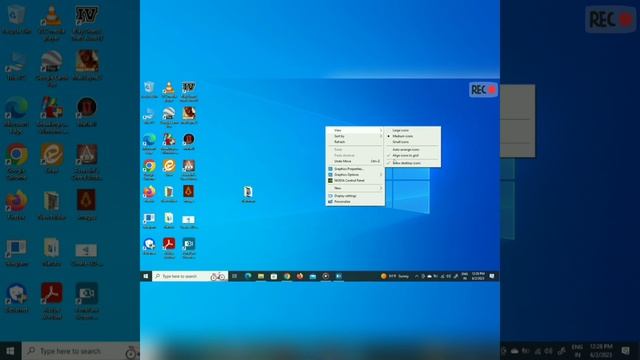Click the clock on the center taskbar
The image size is (640, 360).
(x=478, y=276)
